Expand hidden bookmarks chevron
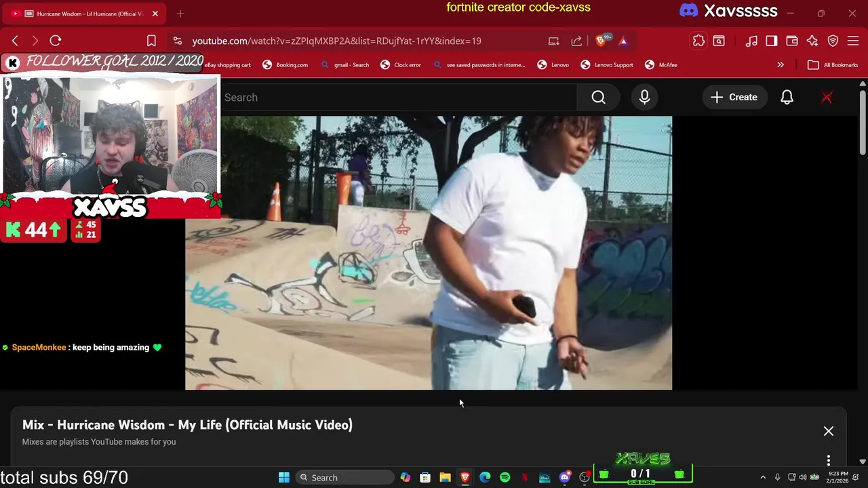 point(781,65)
